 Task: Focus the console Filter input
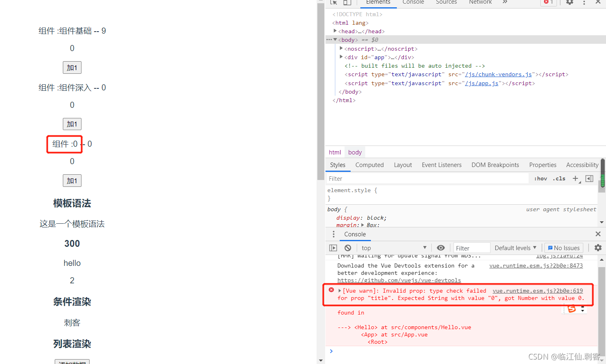471,248
